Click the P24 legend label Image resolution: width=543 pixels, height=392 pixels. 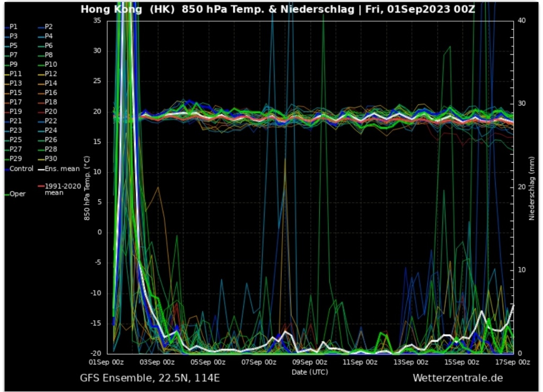coord(51,130)
